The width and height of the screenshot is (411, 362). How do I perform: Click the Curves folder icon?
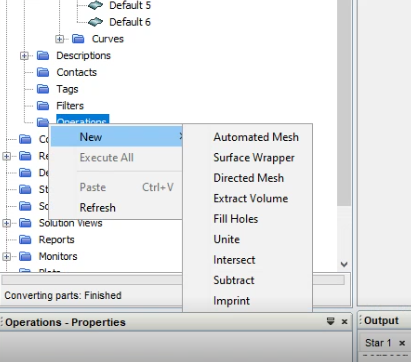tap(78, 39)
